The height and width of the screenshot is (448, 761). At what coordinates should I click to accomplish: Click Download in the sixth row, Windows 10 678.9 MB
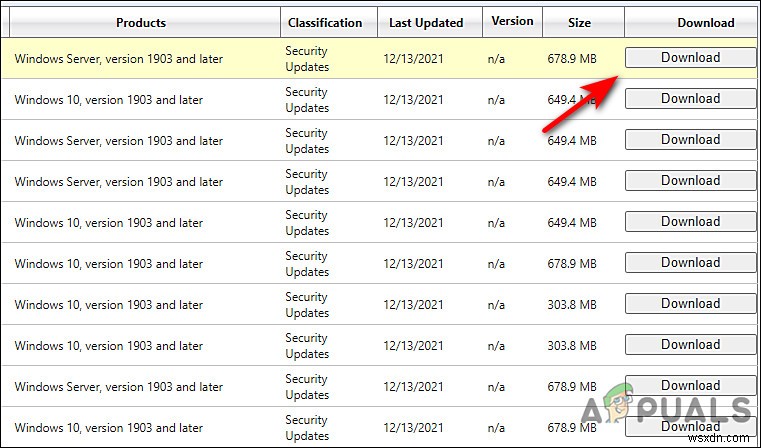(690, 263)
